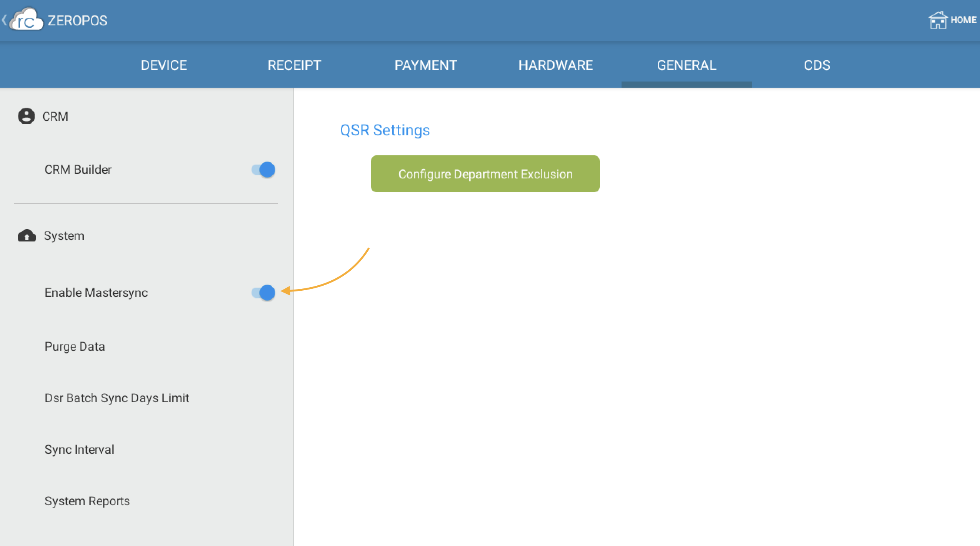
Task: View System Reports
Action: [x=87, y=501]
